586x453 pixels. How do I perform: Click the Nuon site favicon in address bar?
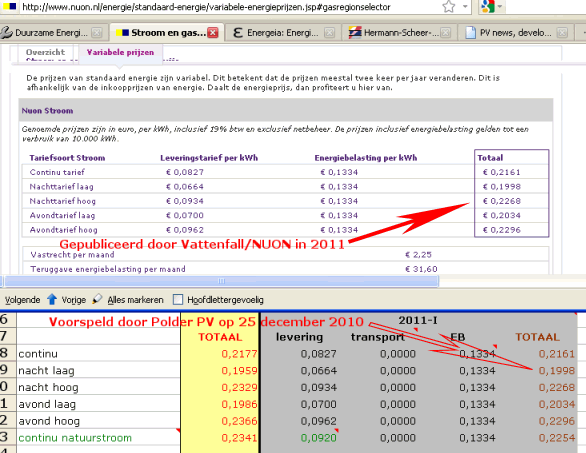pyautogui.click(x=10, y=7)
